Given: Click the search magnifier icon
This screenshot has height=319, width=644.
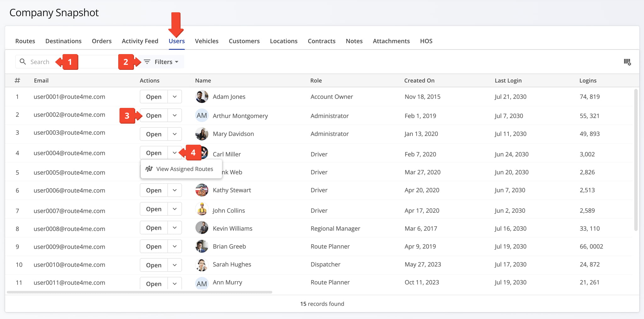Looking at the screenshot, I should [x=23, y=62].
